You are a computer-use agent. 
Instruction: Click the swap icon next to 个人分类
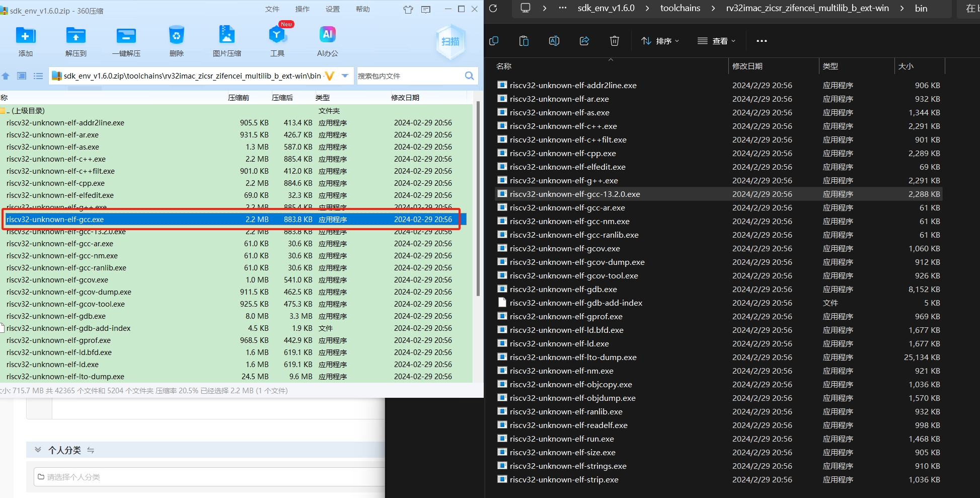[91, 450]
